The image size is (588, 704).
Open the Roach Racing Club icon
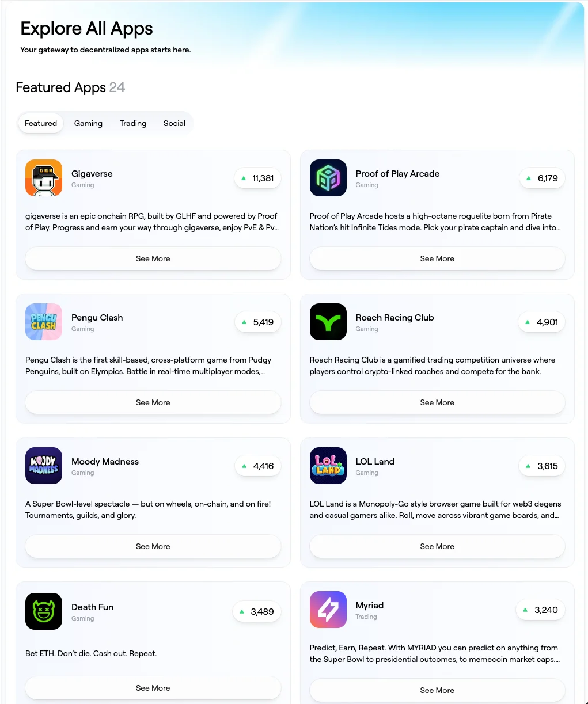tap(328, 322)
